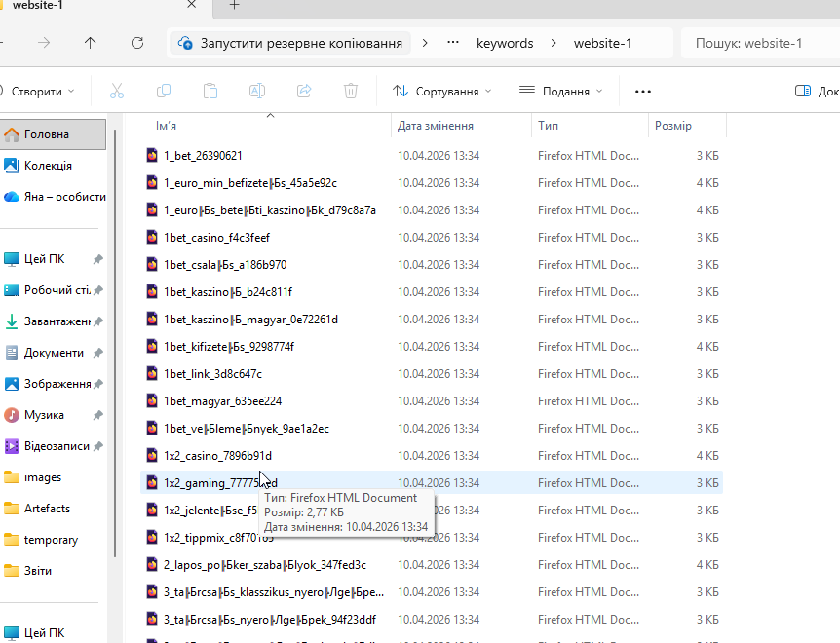
Task: Open Завантаження downloads folder
Action: (x=53, y=321)
